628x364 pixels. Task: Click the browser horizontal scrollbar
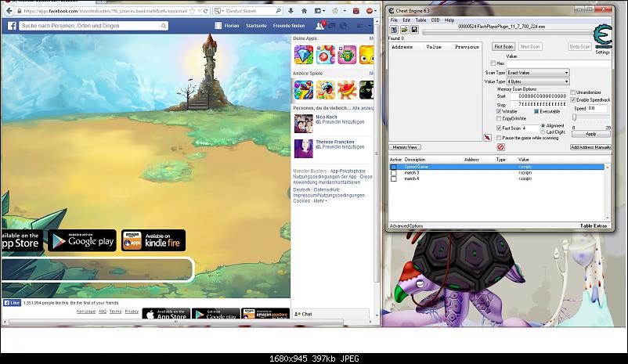176,322
